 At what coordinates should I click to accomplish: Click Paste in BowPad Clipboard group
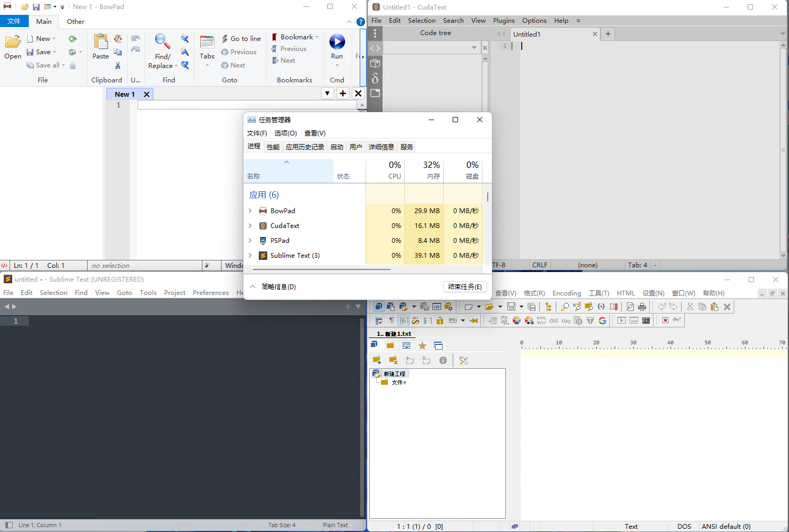pyautogui.click(x=100, y=47)
